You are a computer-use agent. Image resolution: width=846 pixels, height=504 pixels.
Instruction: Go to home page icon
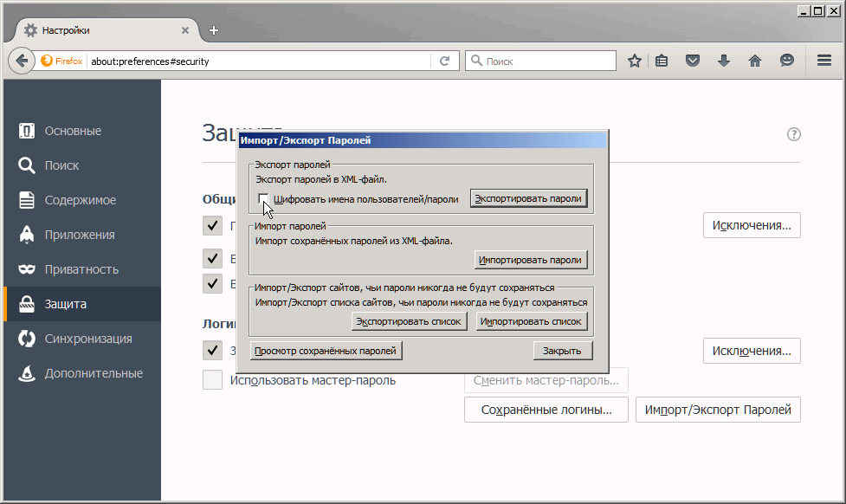point(755,61)
